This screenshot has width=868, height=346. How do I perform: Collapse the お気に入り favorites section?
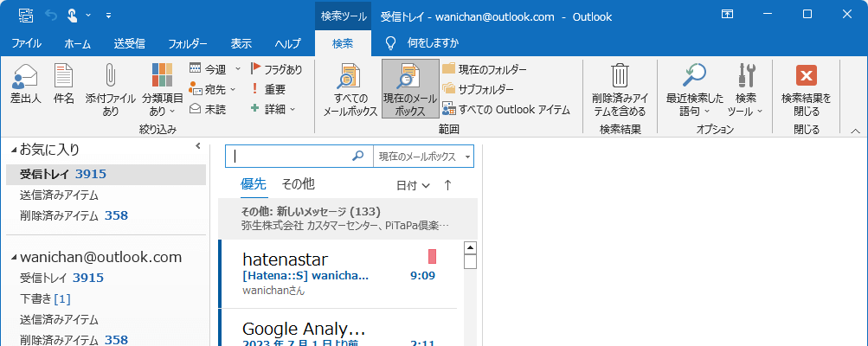click(x=13, y=150)
